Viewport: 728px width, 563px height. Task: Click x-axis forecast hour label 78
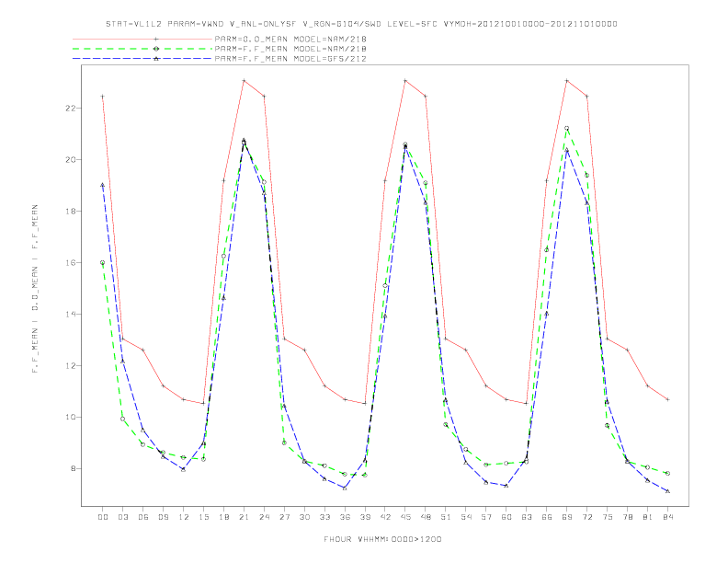pos(628,517)
